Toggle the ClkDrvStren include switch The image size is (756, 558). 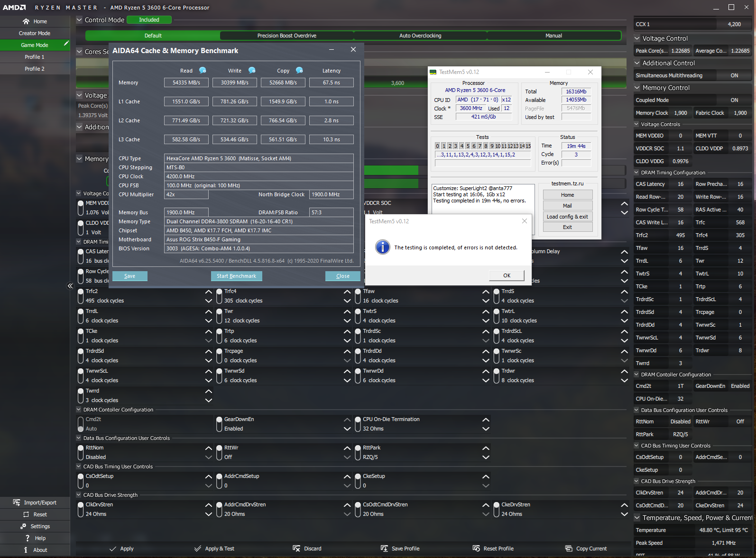click(x=81, y=509)
